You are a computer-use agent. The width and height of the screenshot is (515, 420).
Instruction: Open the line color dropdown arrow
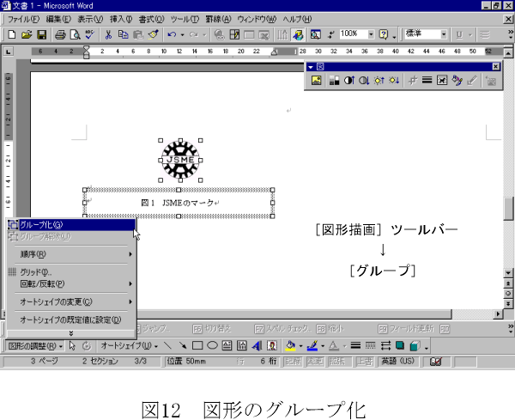[323, 346]
